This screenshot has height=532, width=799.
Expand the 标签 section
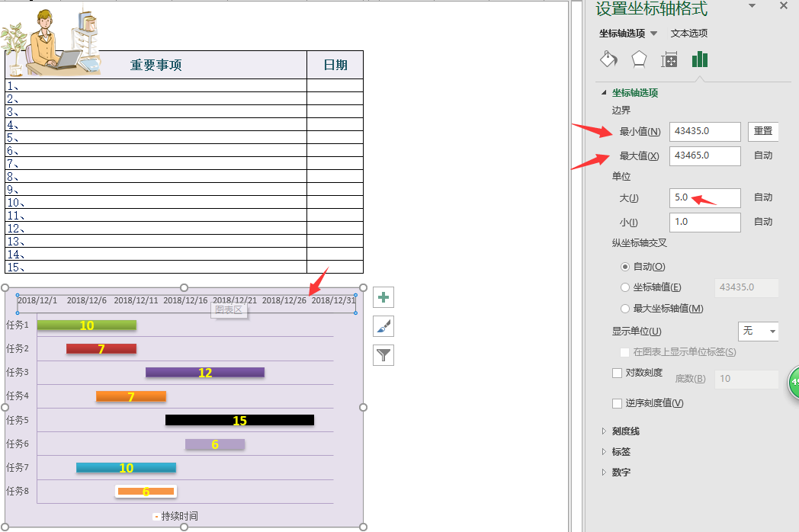coord(605,451)
